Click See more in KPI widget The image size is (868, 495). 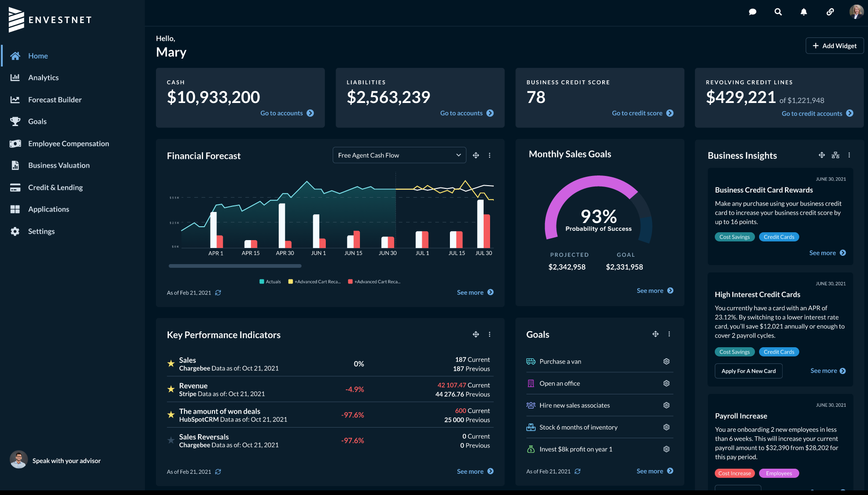point(475,471)
